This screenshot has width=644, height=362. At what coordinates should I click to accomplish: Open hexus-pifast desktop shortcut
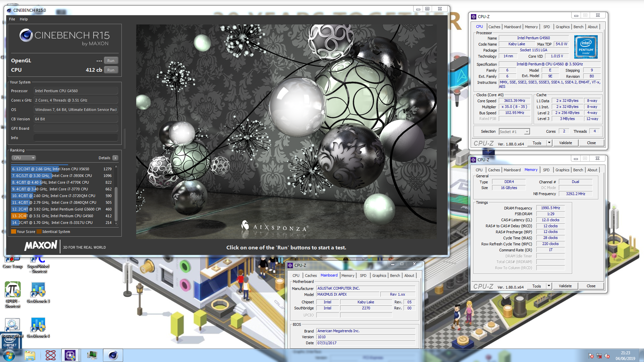pyautogui.click(x=12, y=327)
